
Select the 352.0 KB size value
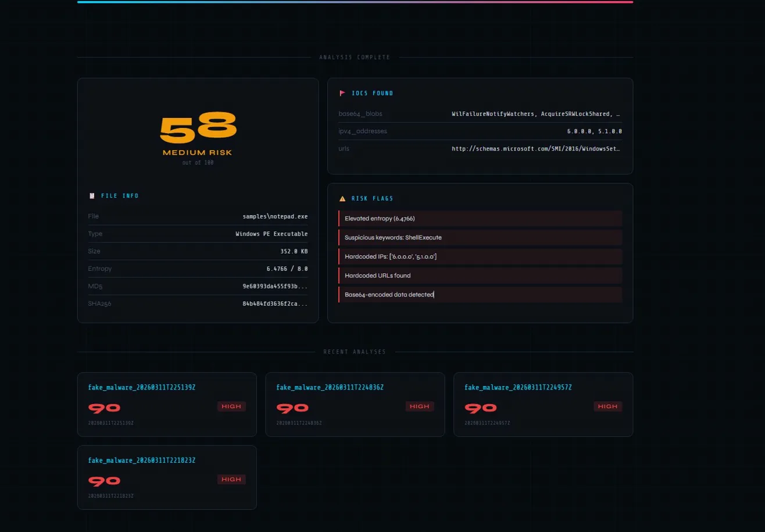(294, 251)
